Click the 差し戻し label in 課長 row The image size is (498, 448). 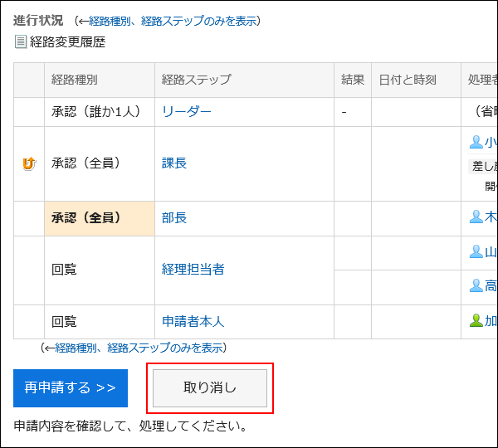pyautogui.click(x=483, y=166)
